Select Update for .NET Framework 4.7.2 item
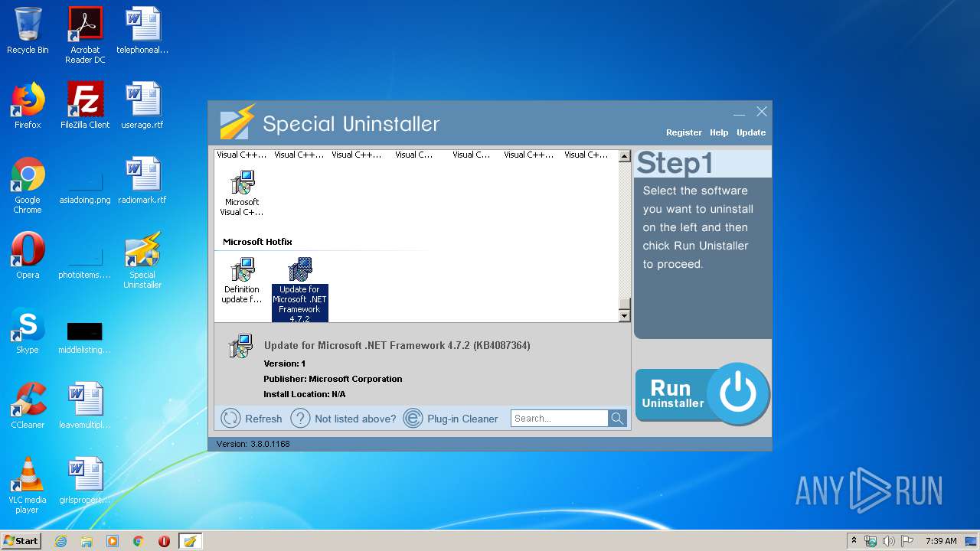Viewport: 980px width, 551px height. click(299, 290)
